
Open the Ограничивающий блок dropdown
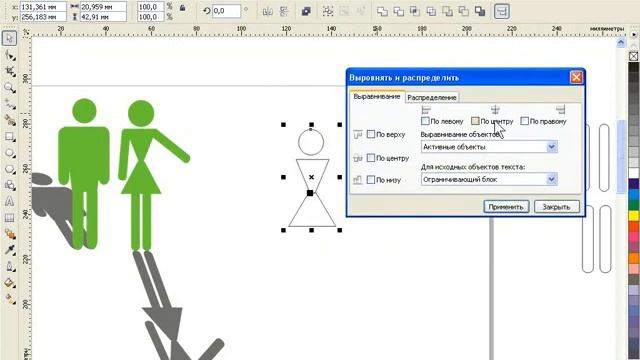click(489, 179)
